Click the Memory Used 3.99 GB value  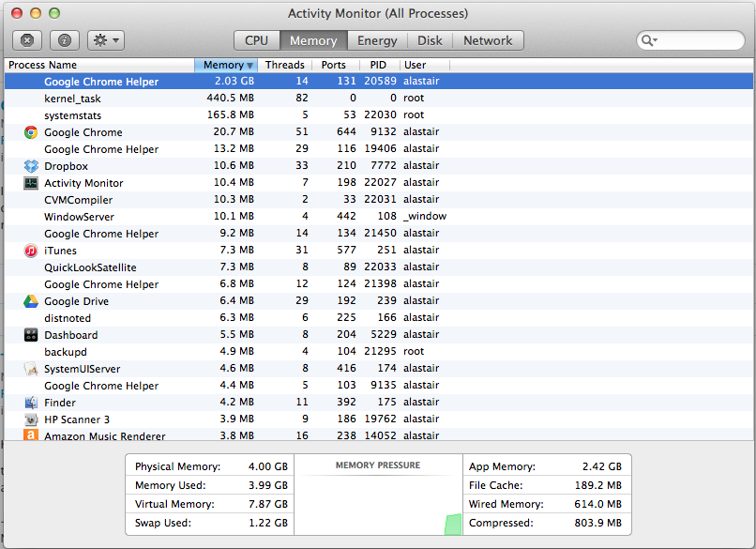268,485
